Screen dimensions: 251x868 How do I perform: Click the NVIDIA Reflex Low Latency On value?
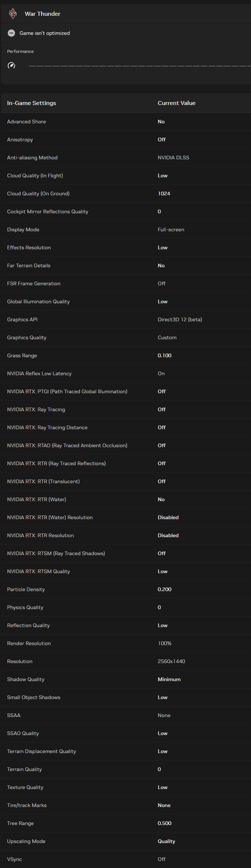tap(161, 373)
